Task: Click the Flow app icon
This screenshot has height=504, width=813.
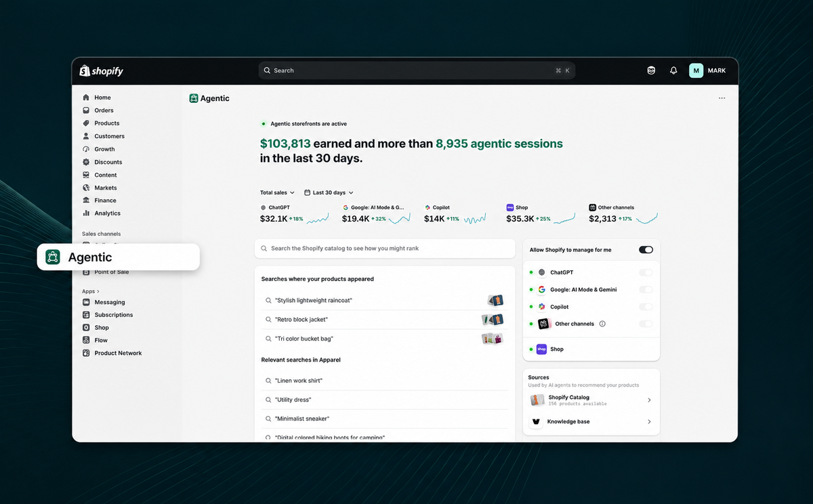Action: (x=86, y=340)
